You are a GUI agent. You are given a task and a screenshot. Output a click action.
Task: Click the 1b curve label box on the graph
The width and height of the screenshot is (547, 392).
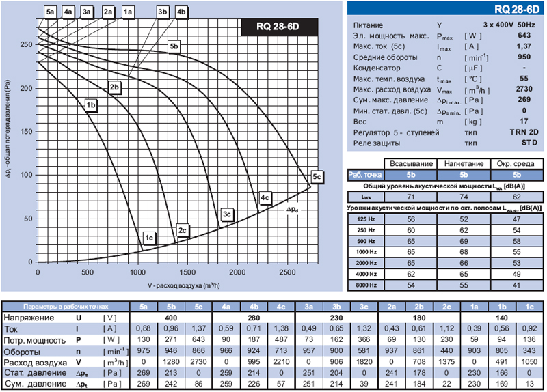click(90, 104)
